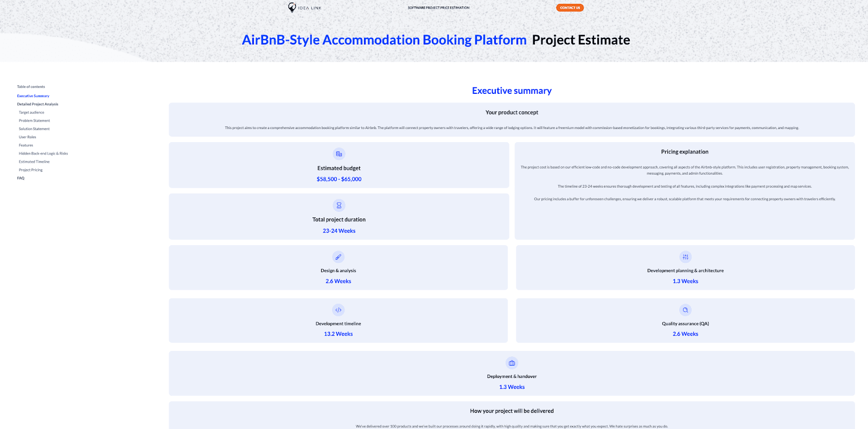Click the orange Contact Us button
This screenshot has height=429, width=868.
click(570, 8)
